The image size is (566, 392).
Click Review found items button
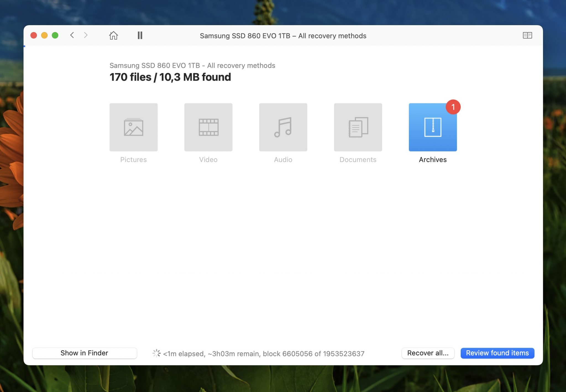click(497, 353)
